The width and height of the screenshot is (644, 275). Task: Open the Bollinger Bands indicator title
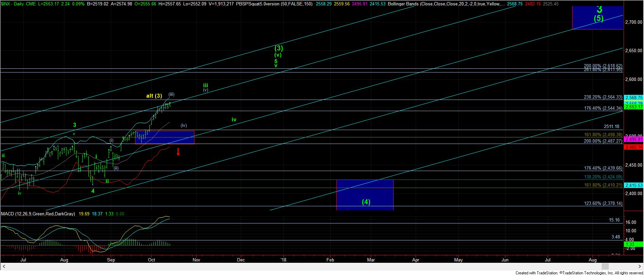click(x=446, y=4)
